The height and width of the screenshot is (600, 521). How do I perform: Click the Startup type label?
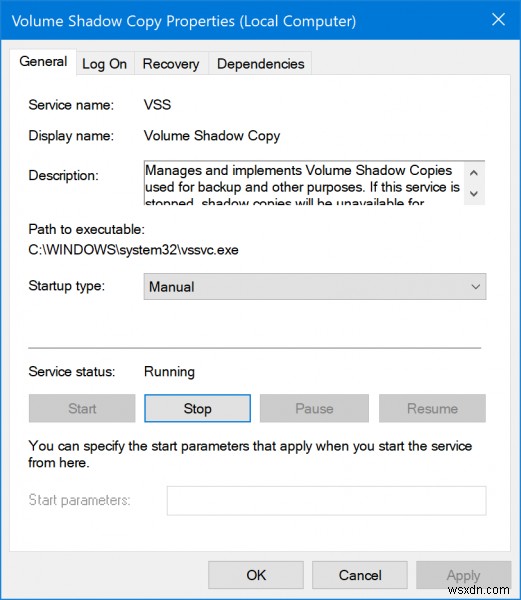click(x=67, y=286)
